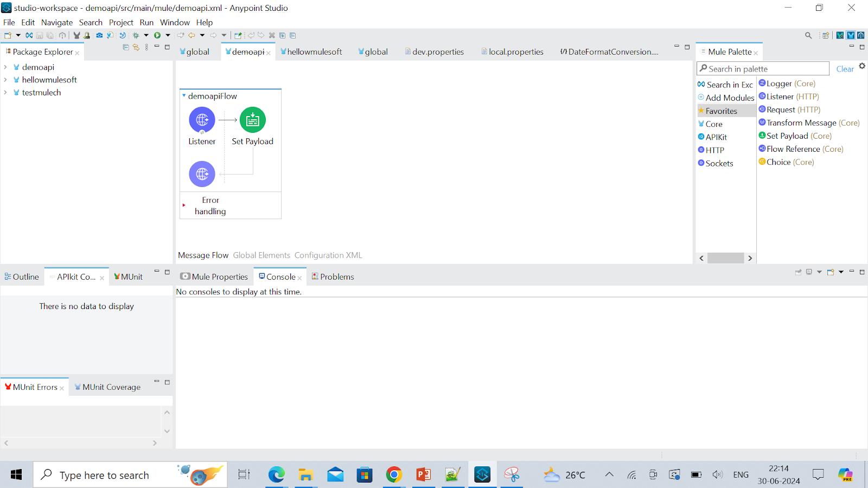Click the yellow Back navigation arrow in the toolbar
This screenshot has width=868, height=488.
pos(192,35)
